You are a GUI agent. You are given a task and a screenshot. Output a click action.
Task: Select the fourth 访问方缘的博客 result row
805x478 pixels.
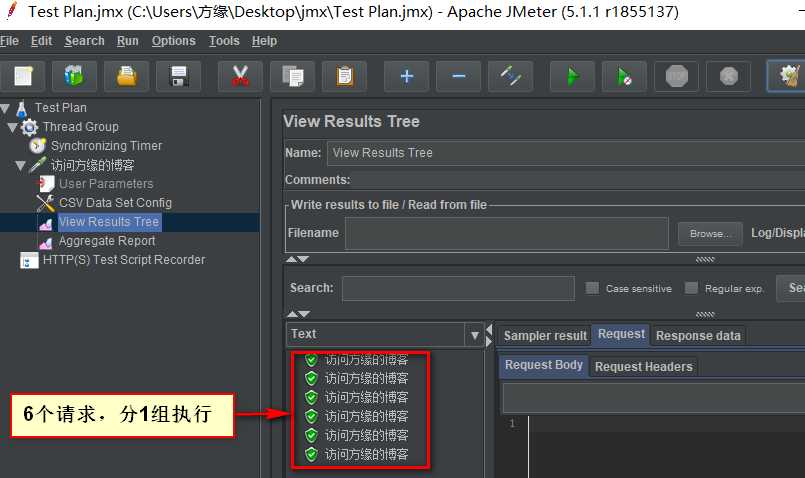(367, 416)
